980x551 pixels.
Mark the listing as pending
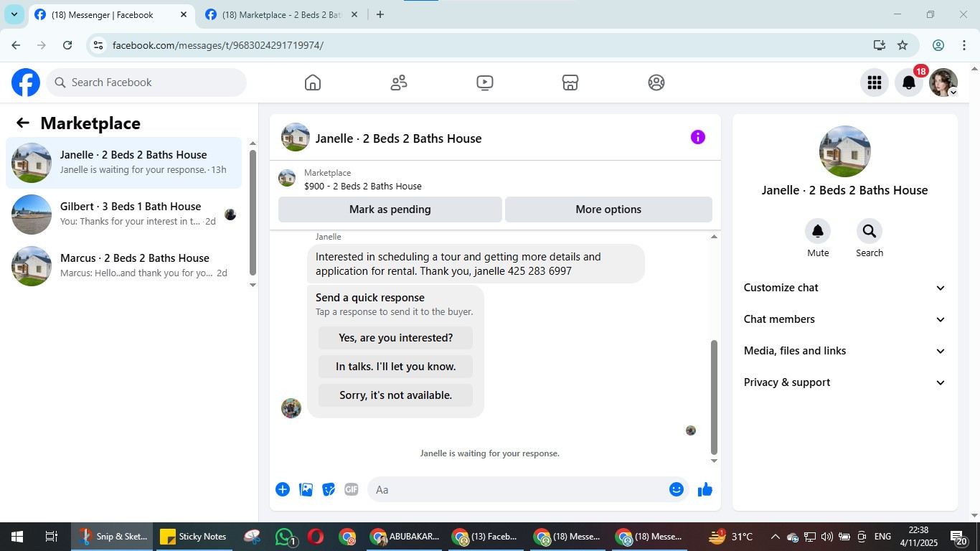tap(390, 209)
